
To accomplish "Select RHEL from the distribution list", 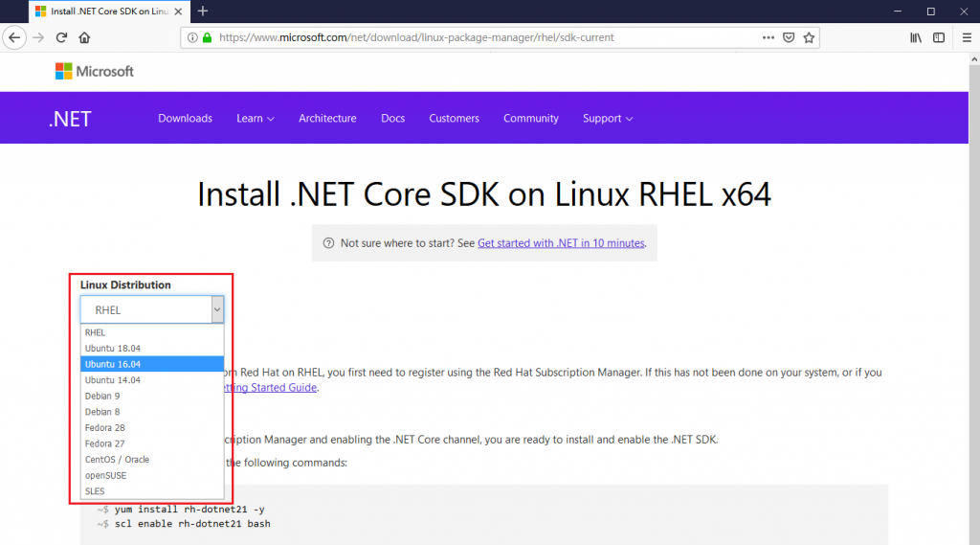I will coord(152,332).
